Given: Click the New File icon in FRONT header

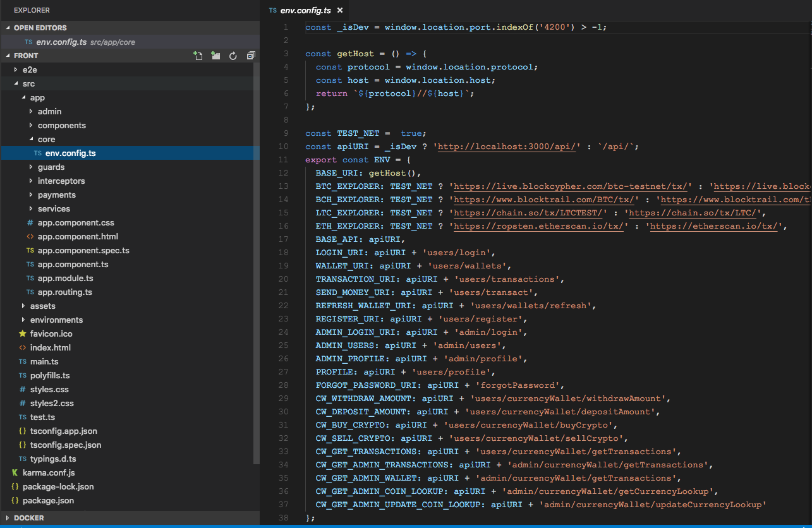Looking at the screenshot, I should pos(198,56).
